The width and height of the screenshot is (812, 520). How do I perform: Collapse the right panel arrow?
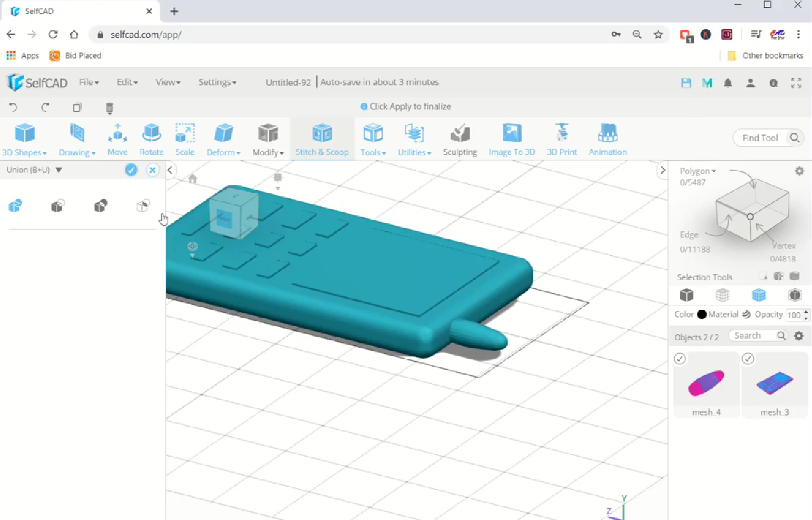click(x=663, y=170)
